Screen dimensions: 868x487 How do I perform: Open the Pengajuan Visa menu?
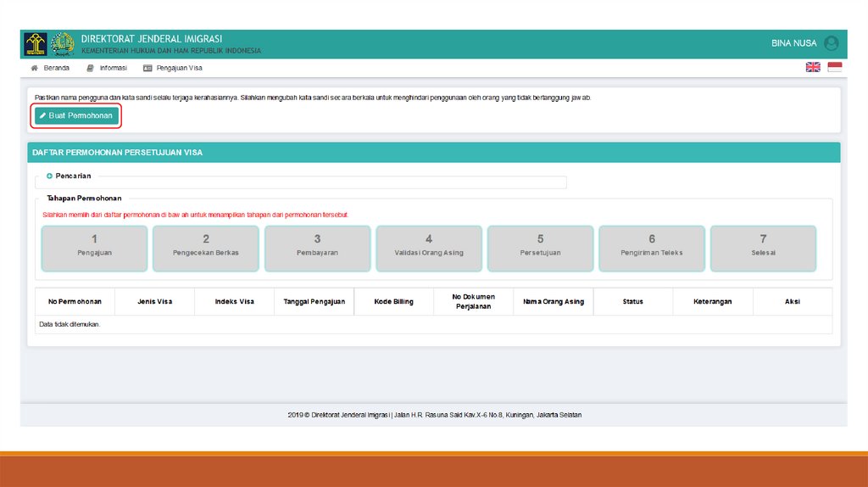pyautogui.click(x=173, y=68)
